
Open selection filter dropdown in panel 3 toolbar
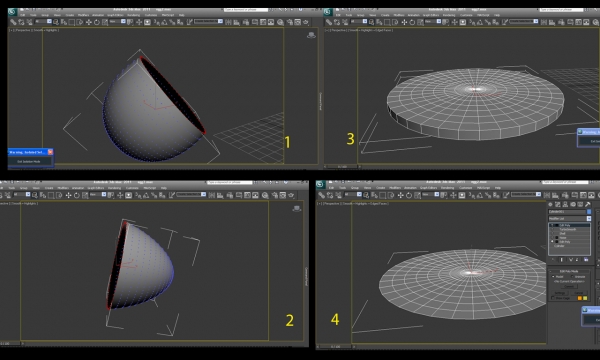[x=359, y=22]
